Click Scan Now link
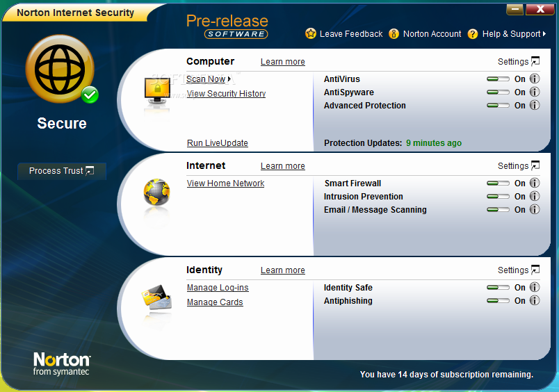The height and width of the screenshot is (392, 559). [x=206, y=79]
